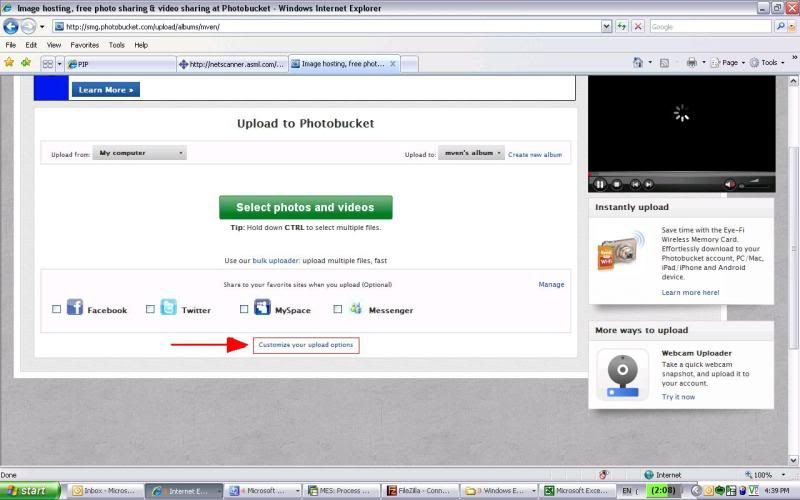This screenshot has width=800, height=500.
Task: Click the browser Forward arrow button
Action: 29,26
